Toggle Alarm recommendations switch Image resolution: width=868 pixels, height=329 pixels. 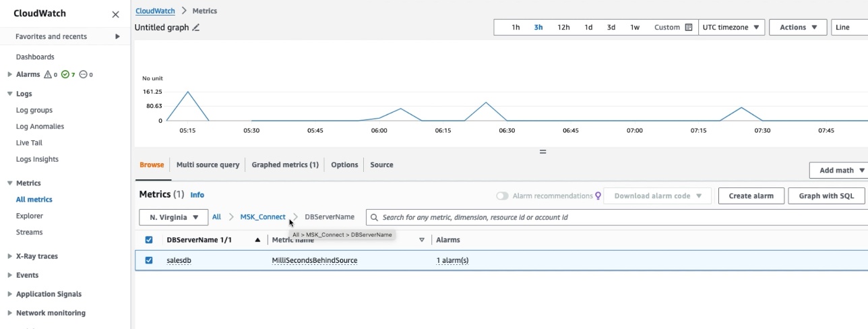pos(502,196)
